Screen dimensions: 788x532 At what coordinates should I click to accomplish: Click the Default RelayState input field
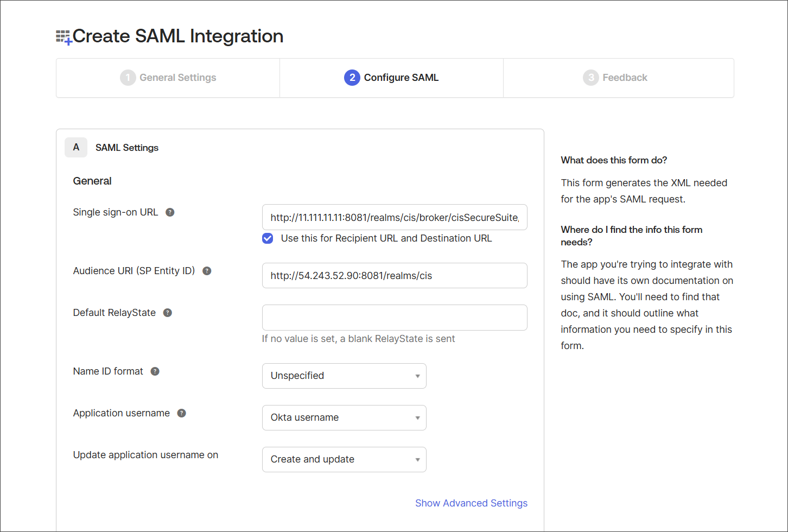tap(395, 318)
